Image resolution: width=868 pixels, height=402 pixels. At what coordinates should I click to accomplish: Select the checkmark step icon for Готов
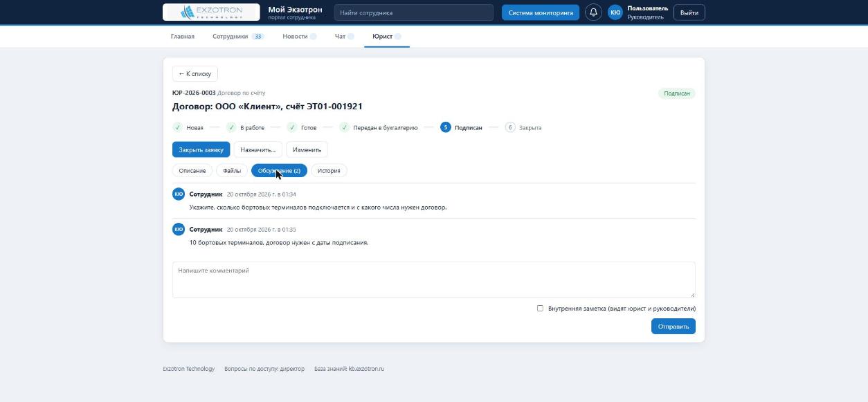pyautogui.click(x=292, y=127)
